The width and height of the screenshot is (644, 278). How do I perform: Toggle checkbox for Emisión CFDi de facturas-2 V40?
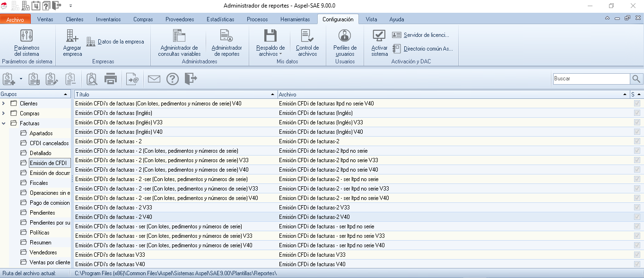coord(637,217)
